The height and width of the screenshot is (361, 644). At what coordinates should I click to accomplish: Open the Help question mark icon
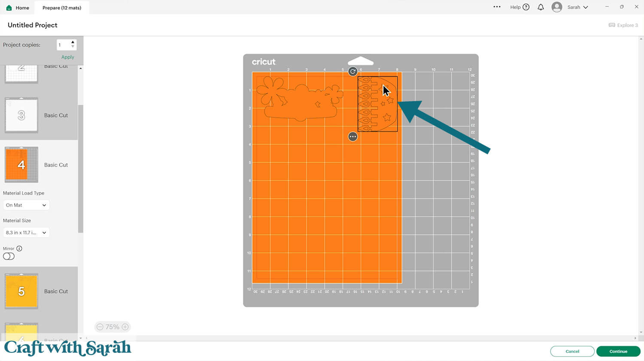[x=526, y=7]
